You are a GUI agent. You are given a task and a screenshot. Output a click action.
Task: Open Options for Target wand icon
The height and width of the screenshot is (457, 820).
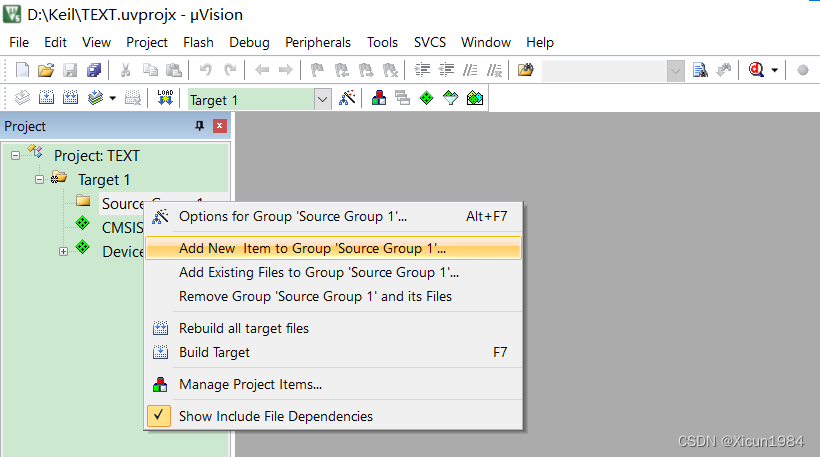pyautogui.click(x=347, y=98)
